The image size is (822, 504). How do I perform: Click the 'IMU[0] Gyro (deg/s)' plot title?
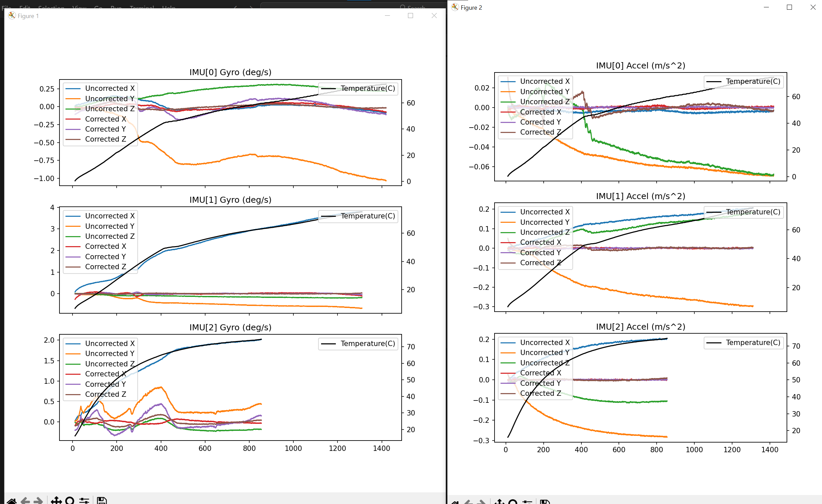pos(230,72)
